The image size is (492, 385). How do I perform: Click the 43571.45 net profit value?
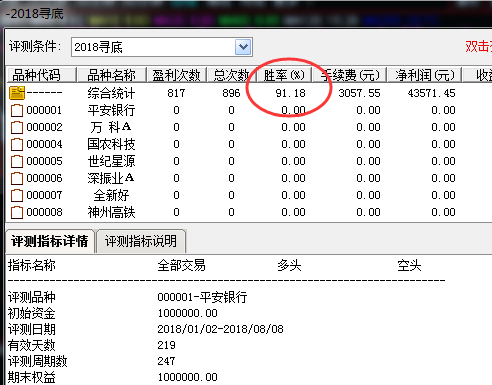[431, 93]
